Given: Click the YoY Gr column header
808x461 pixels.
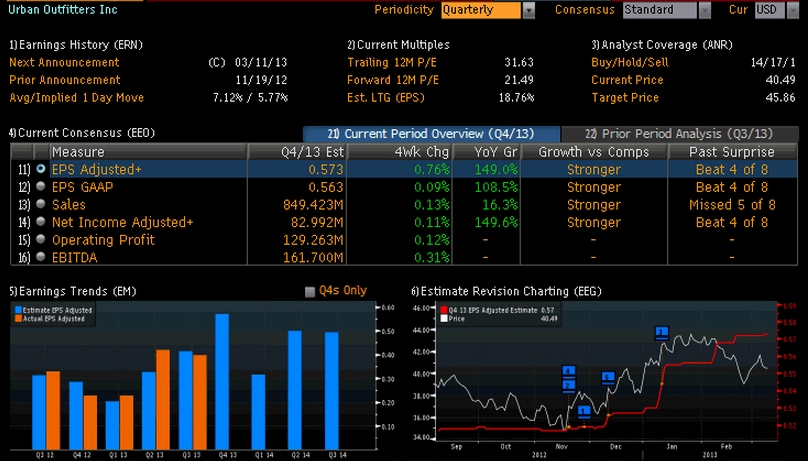Looking at the screenshot, I should tap(486, 152).
